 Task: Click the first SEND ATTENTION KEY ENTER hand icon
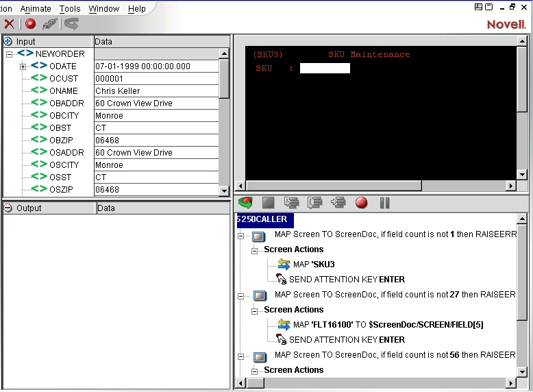(x=281, y=279)
